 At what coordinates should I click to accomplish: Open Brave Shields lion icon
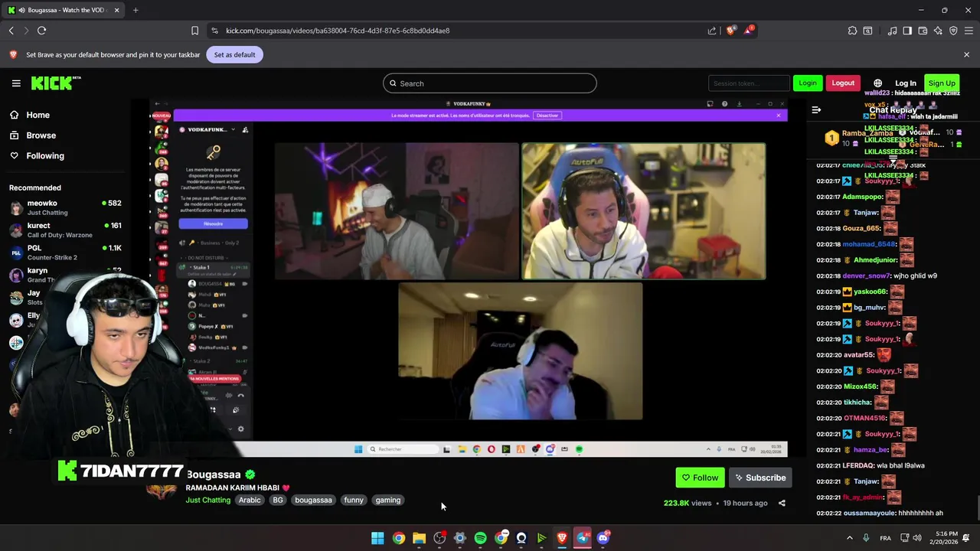(x=730, y=31)
